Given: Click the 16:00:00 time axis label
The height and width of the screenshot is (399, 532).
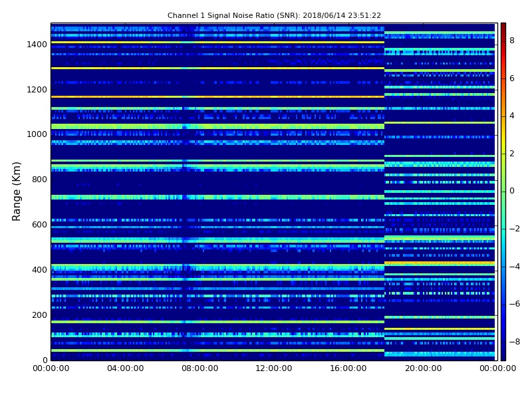Looking at the screenshot, I should [348, 368].
